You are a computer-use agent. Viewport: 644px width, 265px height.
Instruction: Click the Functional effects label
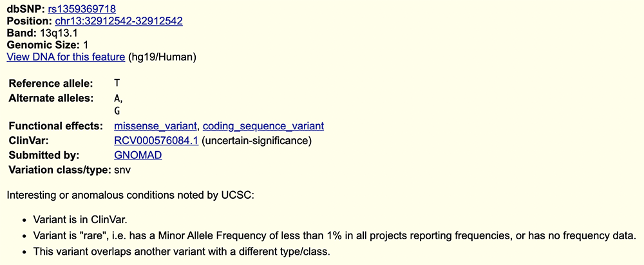(55, 126)
